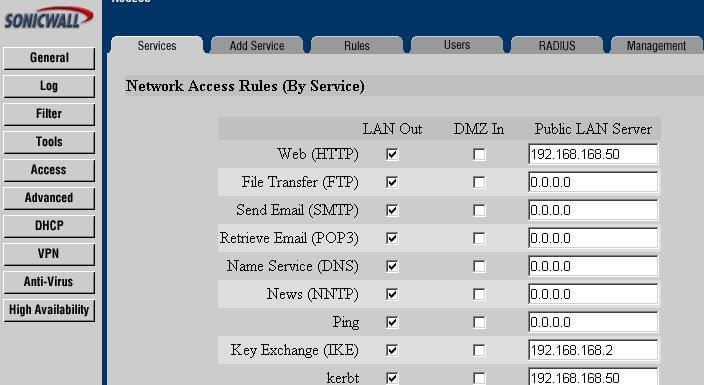Click SMTP Public LAN Server field
704x385 pixels.
coord(593,210)
